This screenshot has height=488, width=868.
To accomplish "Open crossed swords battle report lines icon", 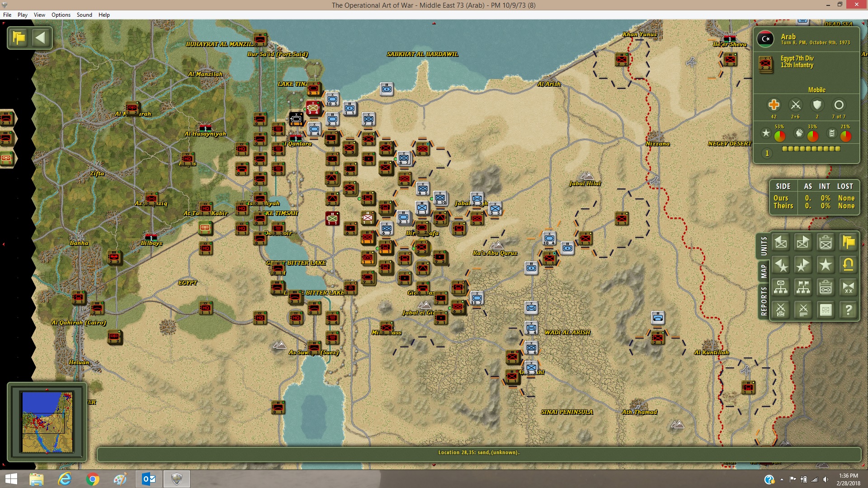I will 803,310.
